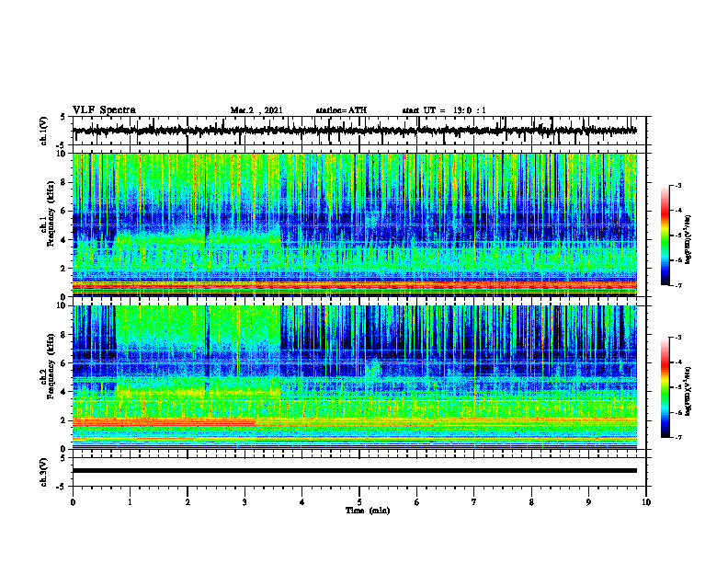Click the "9" tick on the Time axis
Viewport: 728px width, 563px height.
[x=588, y=502]
